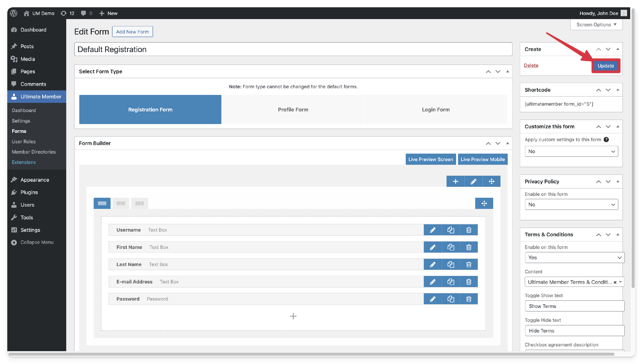Add a new field with large plus sign

pos(293,316)
